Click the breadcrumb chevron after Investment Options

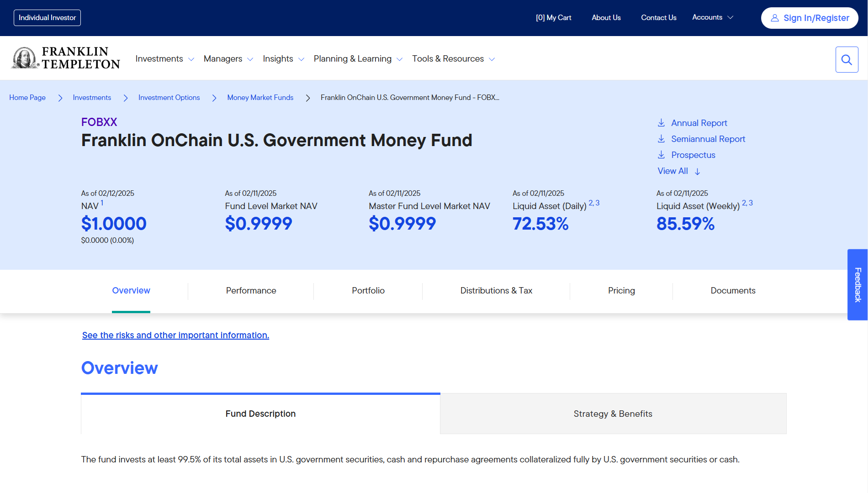pos(214,98)
